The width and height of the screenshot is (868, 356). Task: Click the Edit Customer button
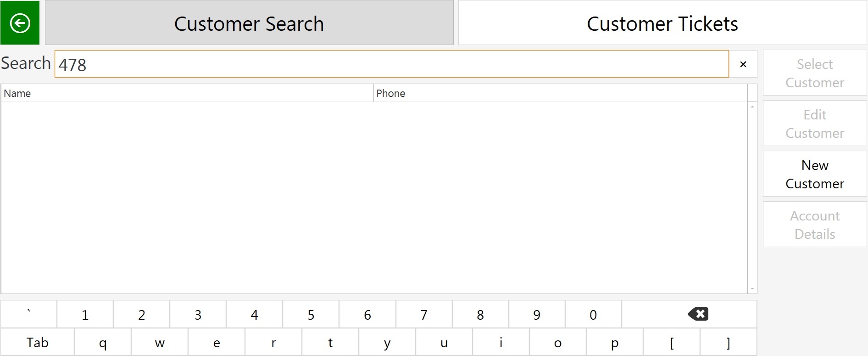click(x=815, y=124)
